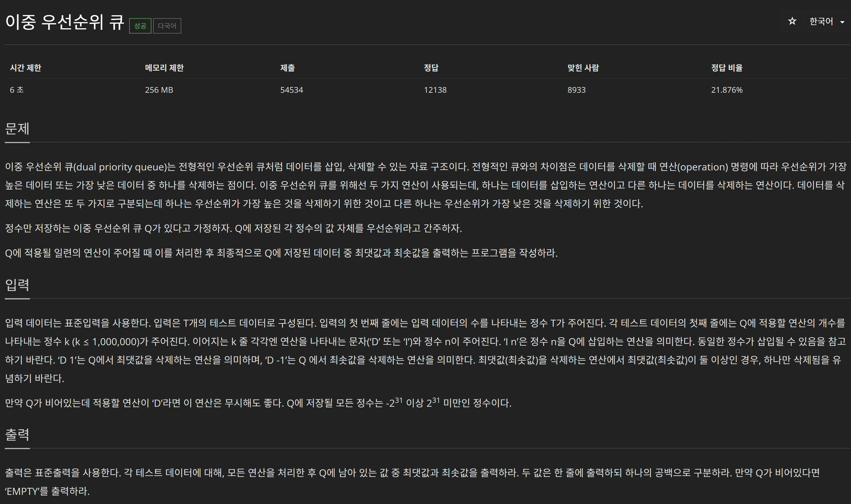The width and height of the screenshot is (851, 504).
Task: Click the 54534 submissions count
Action: coord(291,90)
